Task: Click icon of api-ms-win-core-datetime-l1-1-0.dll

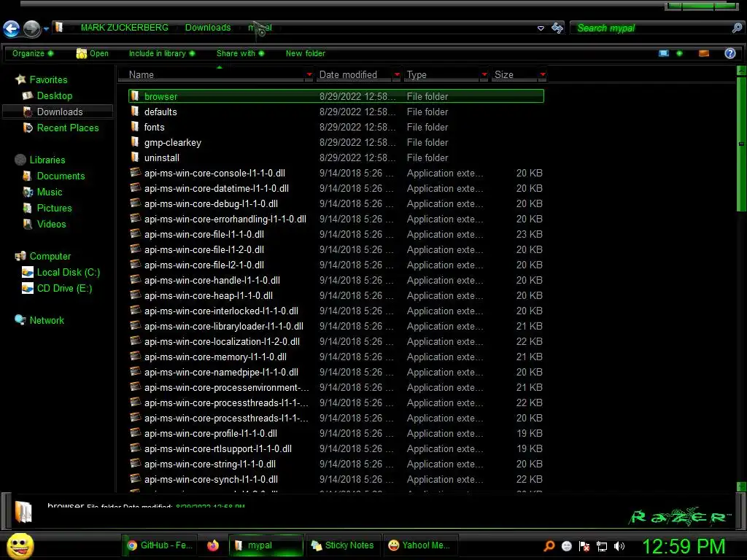Action: (x=135, y=188)
